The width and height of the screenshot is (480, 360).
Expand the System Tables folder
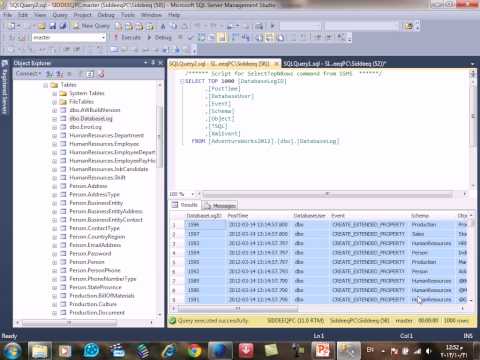click(x=55, y=94)
